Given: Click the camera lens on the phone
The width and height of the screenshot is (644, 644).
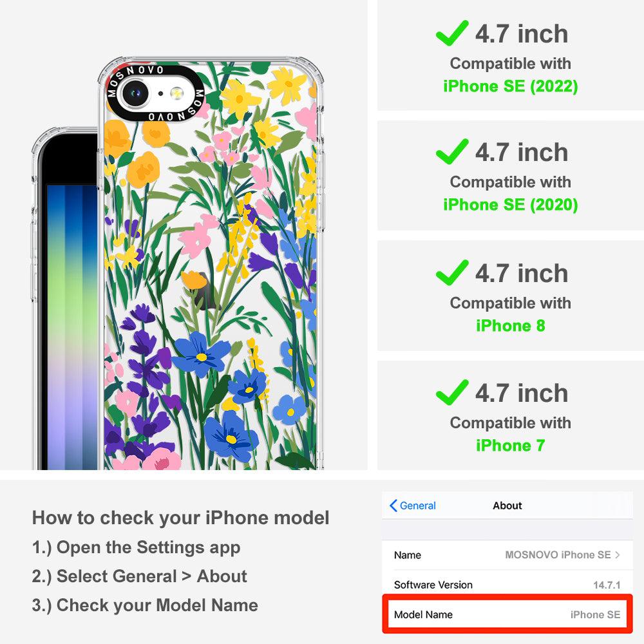Looking at the screenshot, I should [135, 93].
